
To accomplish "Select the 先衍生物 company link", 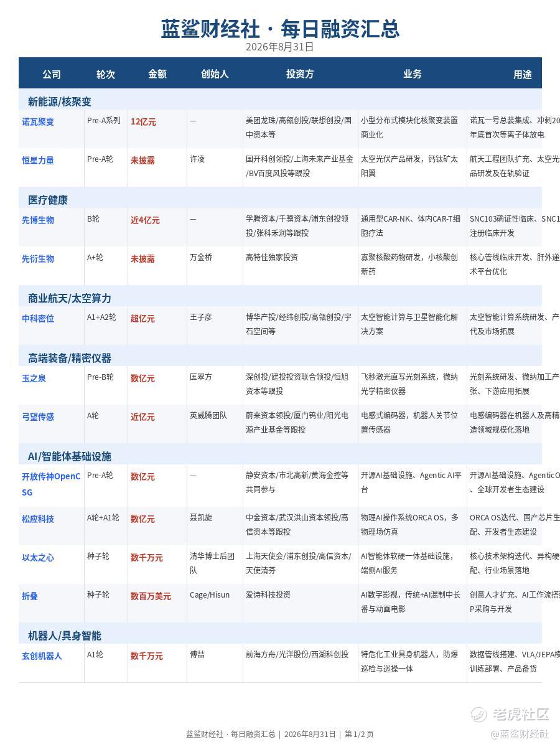I will pyautogui.click(x=38, y=259).
